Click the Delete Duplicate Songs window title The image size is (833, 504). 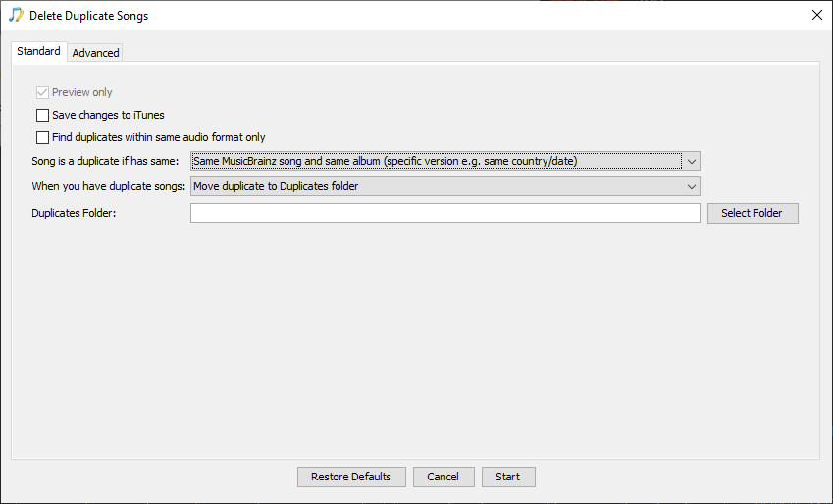click(88, 16)
